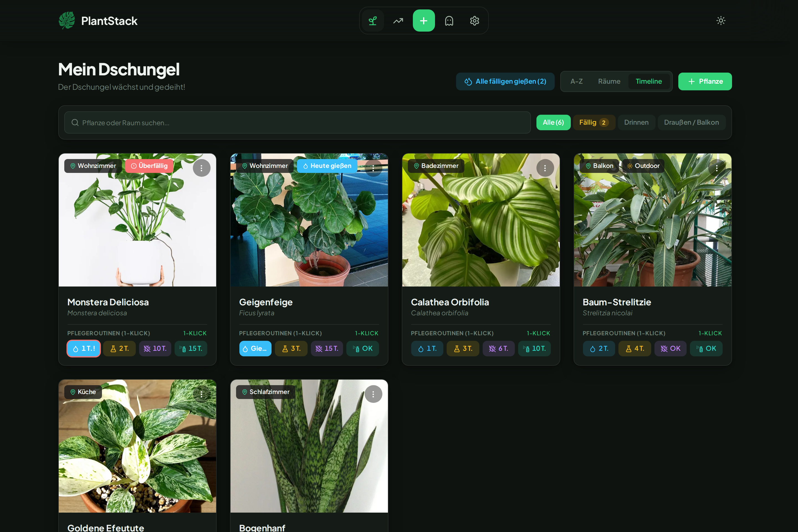Water all due plants button
The image size is (798, 532).
(505, 81)
